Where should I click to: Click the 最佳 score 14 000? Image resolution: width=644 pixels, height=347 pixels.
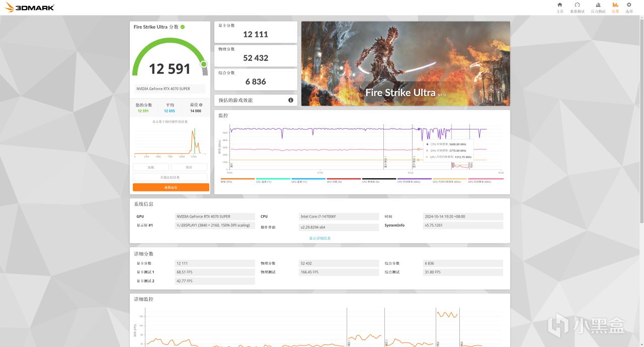196,111
